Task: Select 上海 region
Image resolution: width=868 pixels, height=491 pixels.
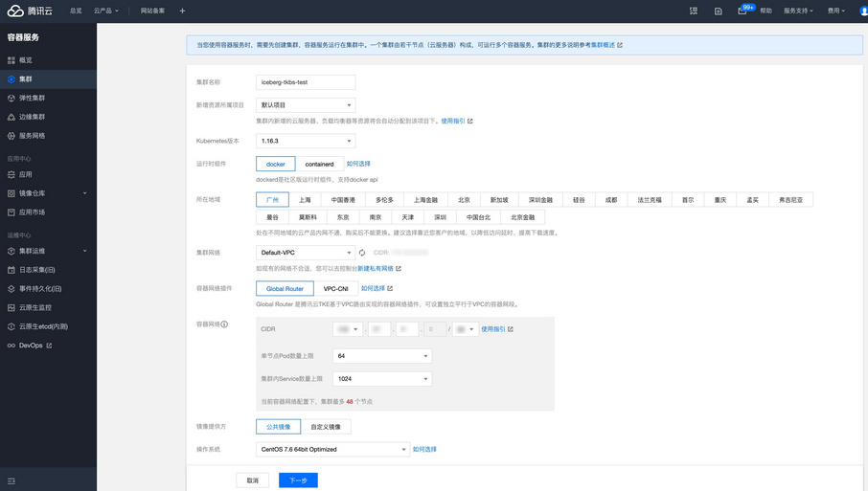Action: (305, 200)
